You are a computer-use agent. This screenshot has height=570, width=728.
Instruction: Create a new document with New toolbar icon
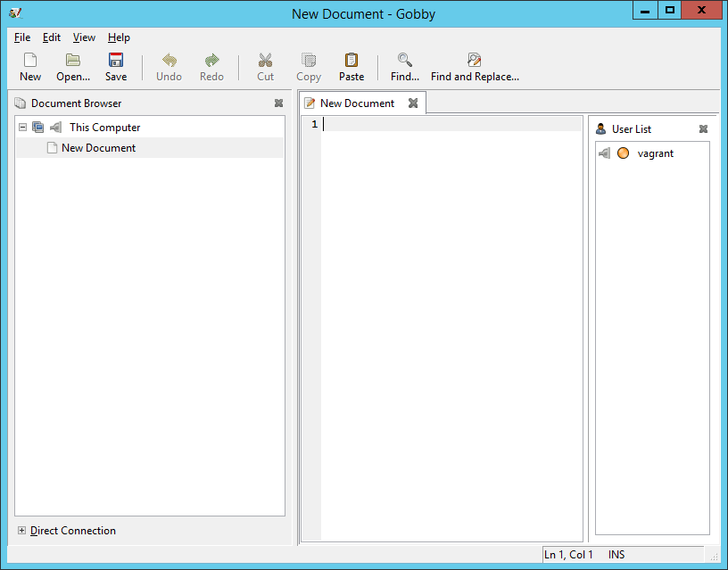click(x=30, y=61)
